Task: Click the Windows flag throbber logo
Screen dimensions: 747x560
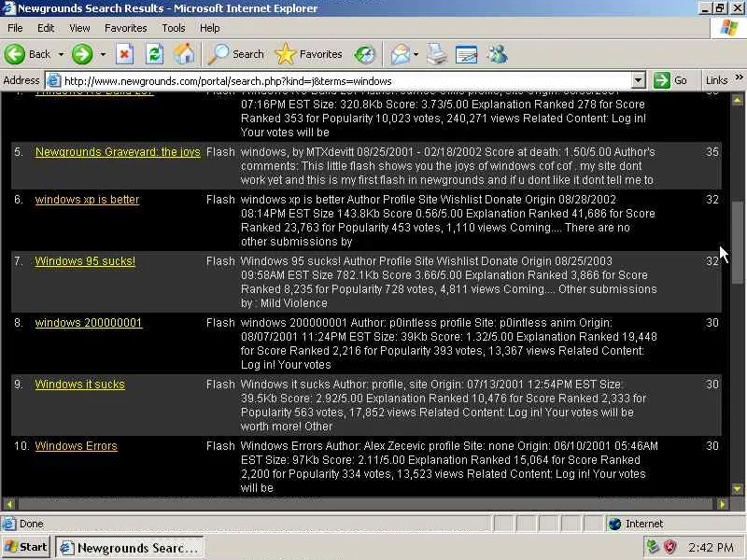Action: coord(728,28)
